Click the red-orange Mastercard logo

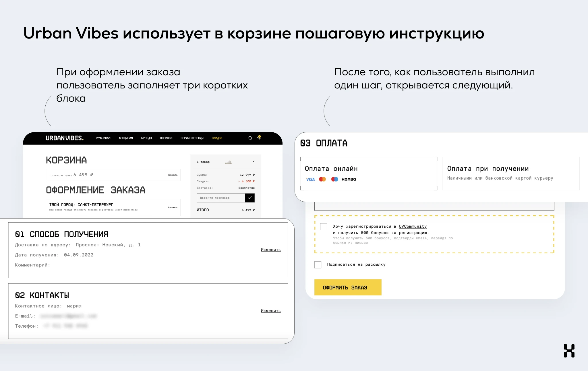click(322, 179)
